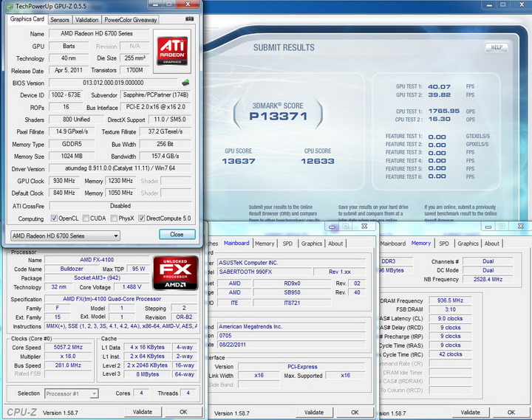Open Memory tab in CPU-Z Mainboard window
Image resolution: width=532 pixels, height=420 pixels.
[265, 244]
